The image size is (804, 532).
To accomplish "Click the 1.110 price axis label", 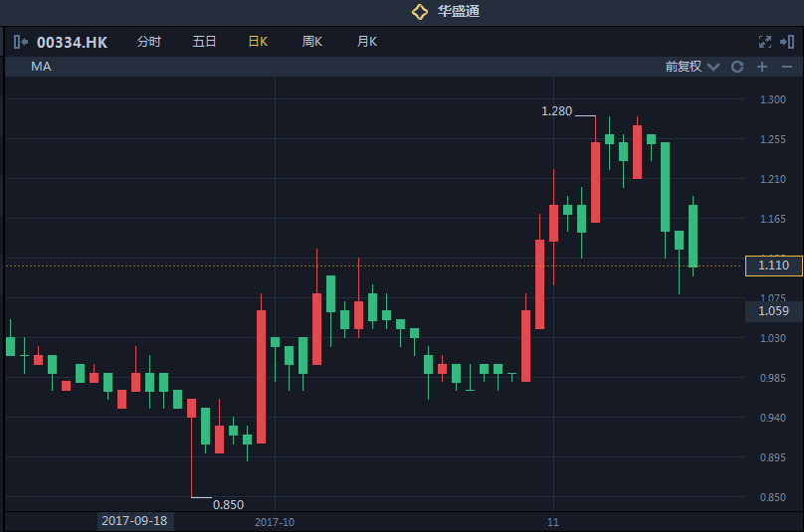I will (x=773, y=266).
